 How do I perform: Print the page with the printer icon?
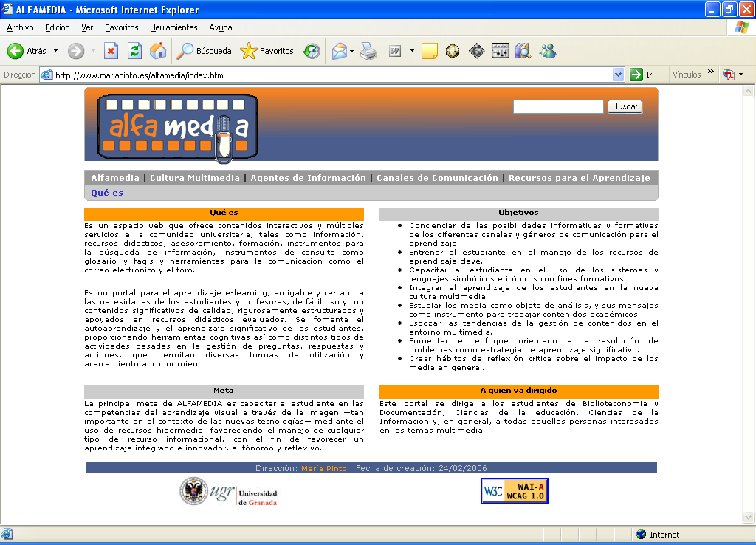(x=369, y=51)
